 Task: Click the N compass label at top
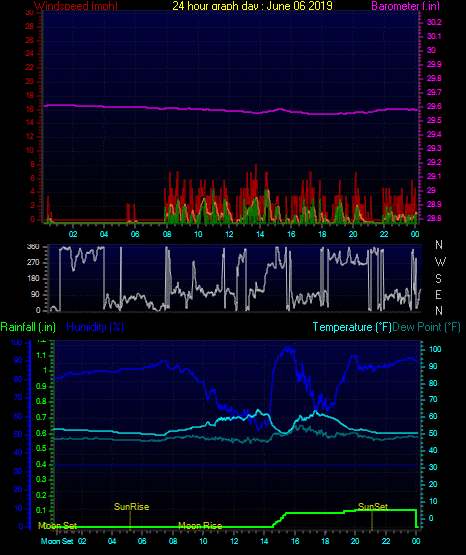coord(439,245)
